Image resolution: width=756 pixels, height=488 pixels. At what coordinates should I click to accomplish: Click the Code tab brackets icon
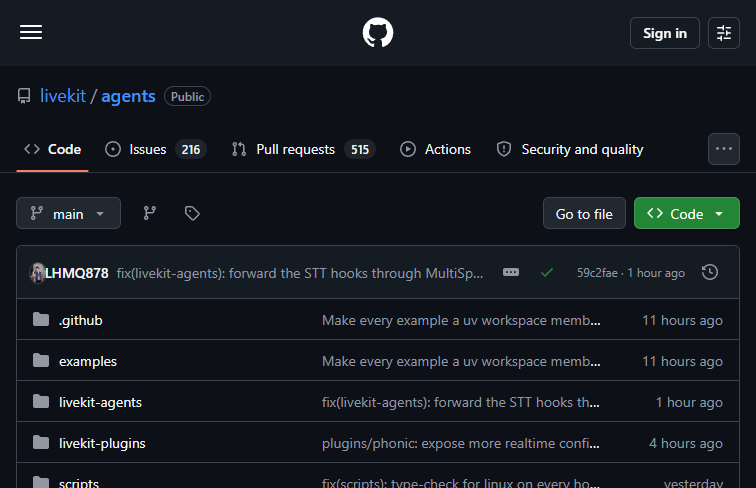[x=32, y=149]
